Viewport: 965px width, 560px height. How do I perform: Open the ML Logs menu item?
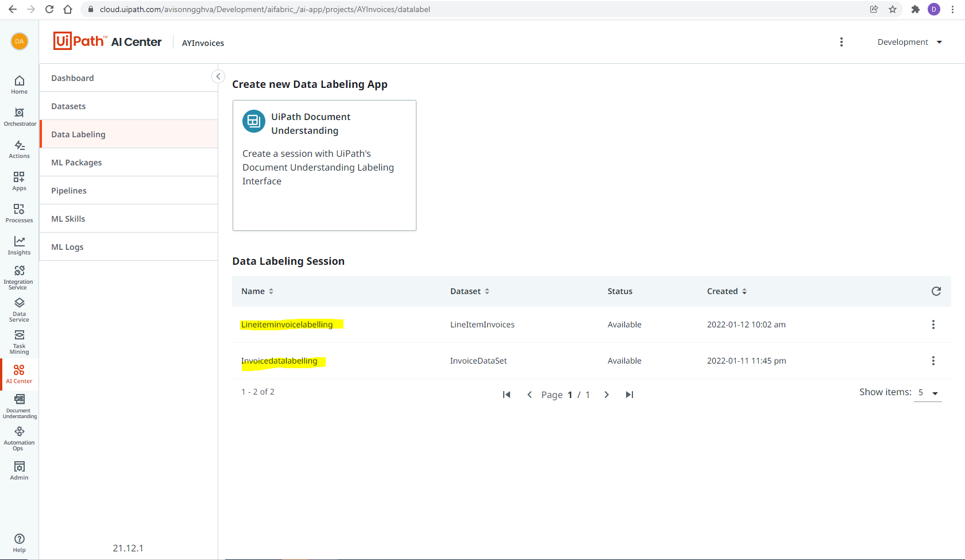[129, 247]
